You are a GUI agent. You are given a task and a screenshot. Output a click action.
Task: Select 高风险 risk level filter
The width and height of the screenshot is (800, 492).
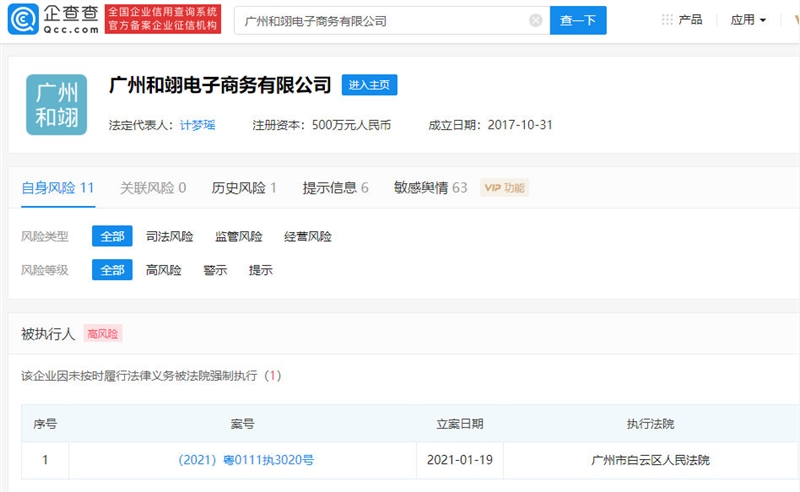(163, 270)
